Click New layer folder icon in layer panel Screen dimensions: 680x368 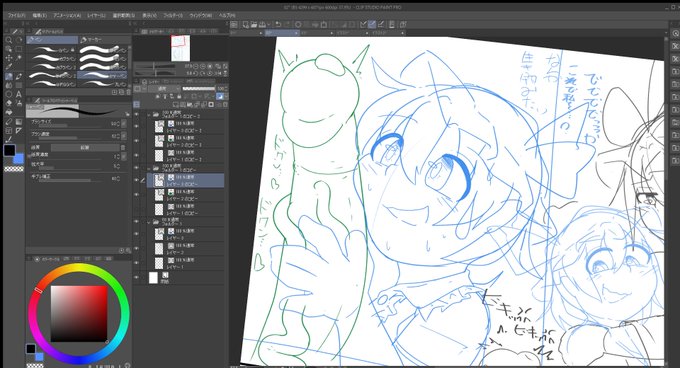189,104
